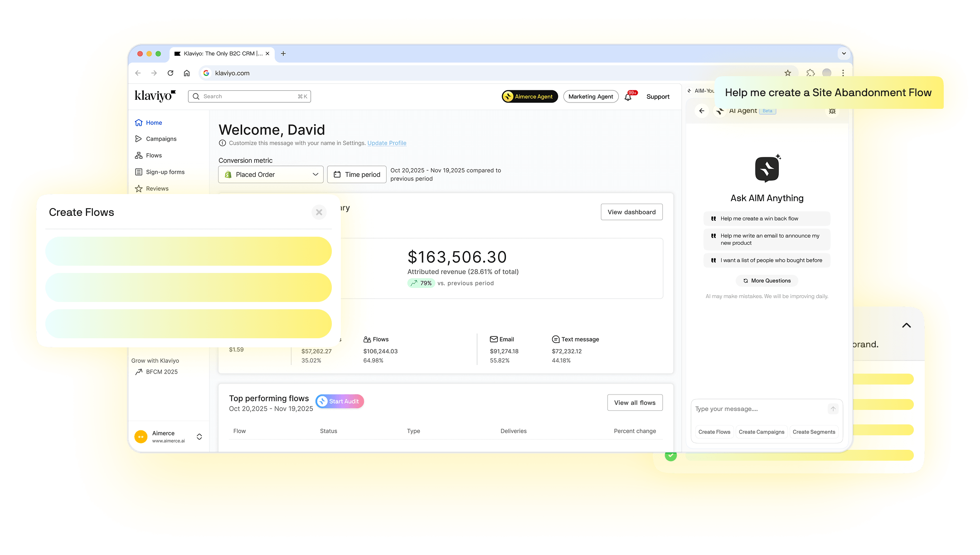Open the Placed Order conversion metric dropdown

point(271,175)
